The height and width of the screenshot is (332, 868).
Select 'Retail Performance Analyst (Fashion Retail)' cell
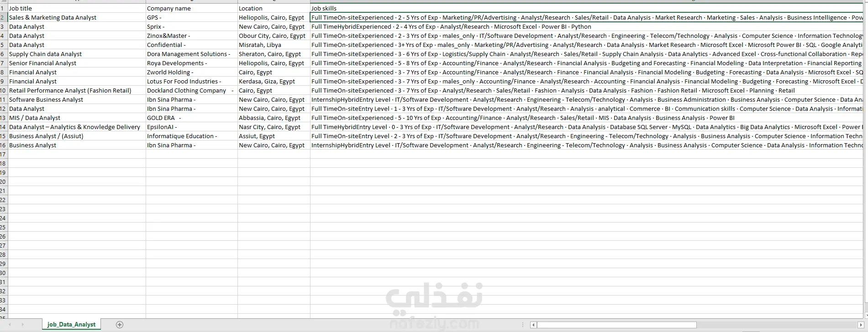77,90
